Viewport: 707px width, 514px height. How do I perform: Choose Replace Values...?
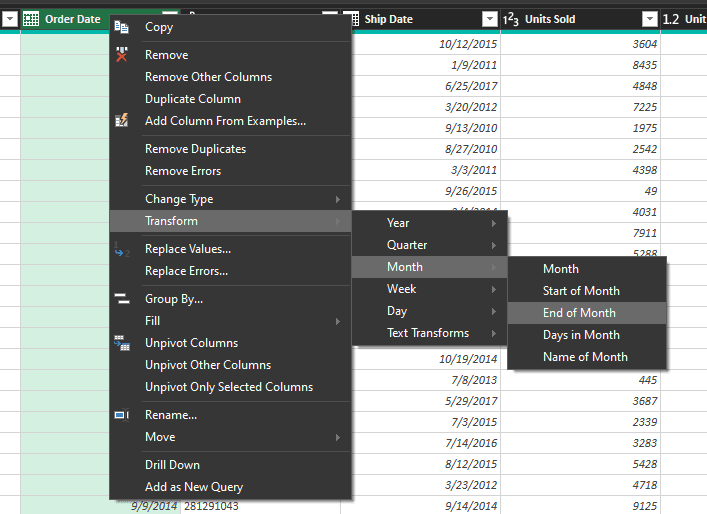(230, 249)
